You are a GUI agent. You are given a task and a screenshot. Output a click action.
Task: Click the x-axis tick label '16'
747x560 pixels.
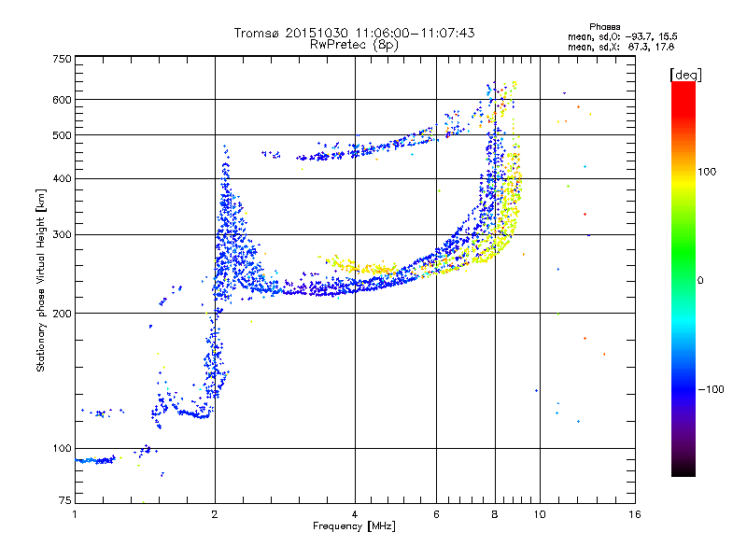pos(635,514)
